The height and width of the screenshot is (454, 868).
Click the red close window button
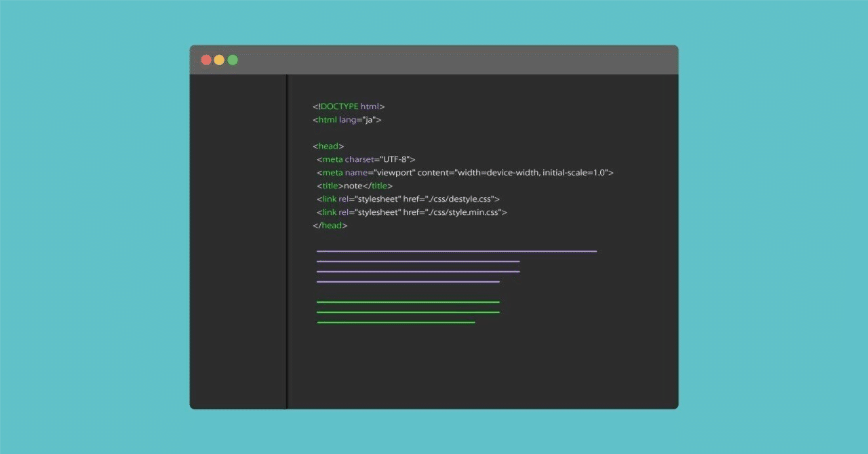coord(206,60)
